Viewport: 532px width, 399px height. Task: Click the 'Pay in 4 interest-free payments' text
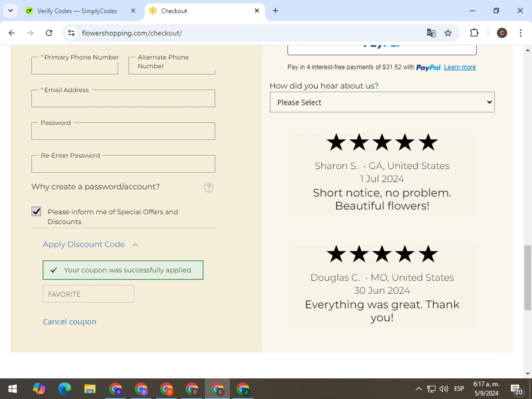click(x=351, y=67)
